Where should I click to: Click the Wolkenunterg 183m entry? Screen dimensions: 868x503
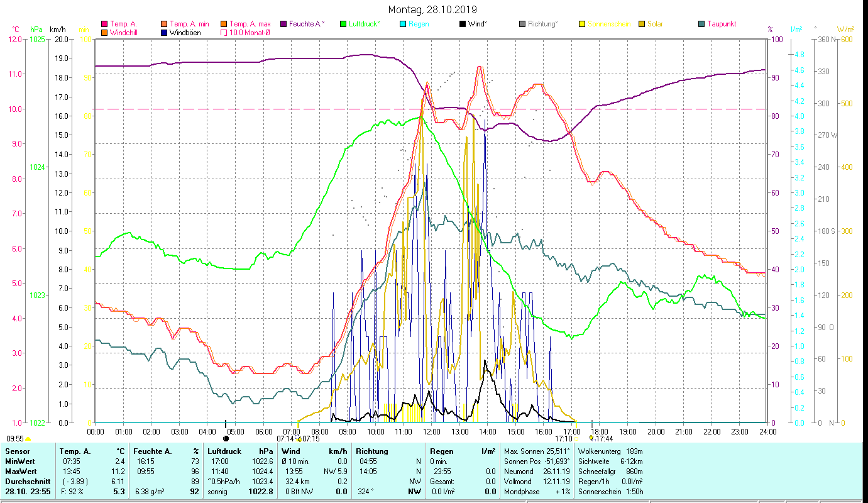coord(610,451)
